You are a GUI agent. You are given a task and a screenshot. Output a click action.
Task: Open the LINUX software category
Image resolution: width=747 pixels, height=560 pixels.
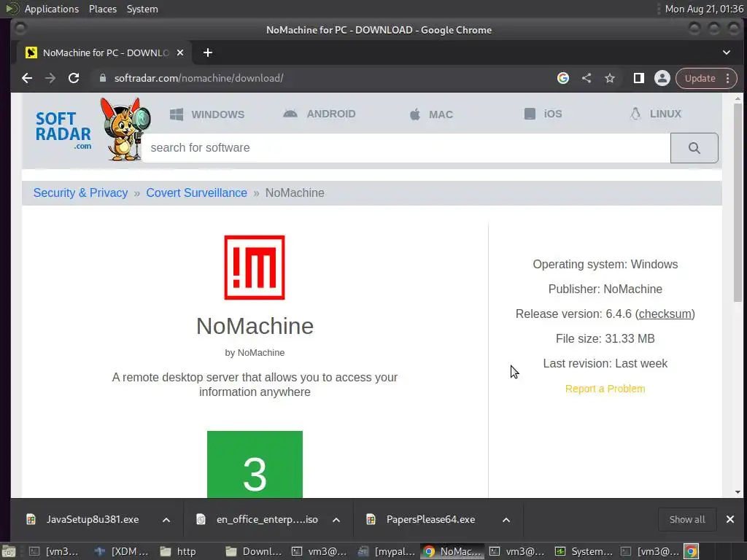tap(656, 114)
